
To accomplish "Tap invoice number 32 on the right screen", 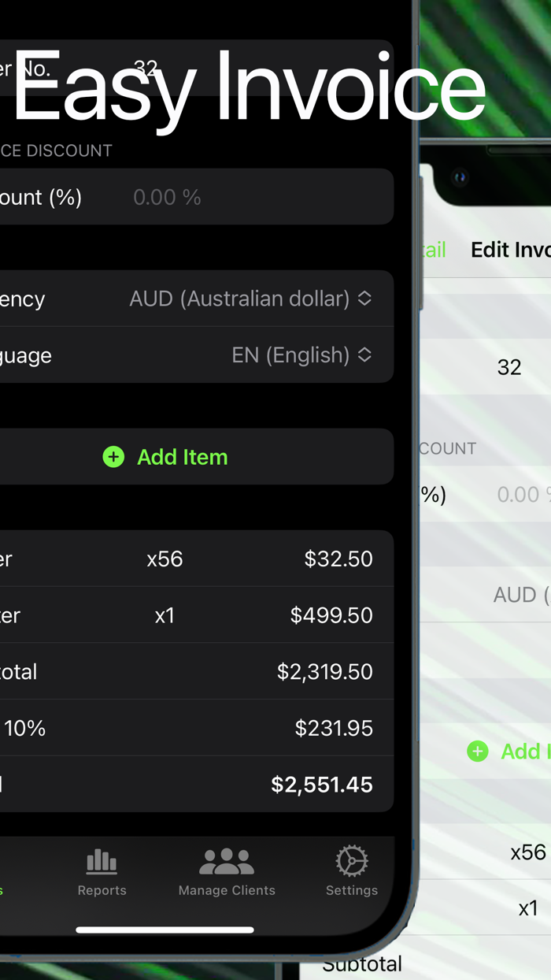I will pos(510,367).
